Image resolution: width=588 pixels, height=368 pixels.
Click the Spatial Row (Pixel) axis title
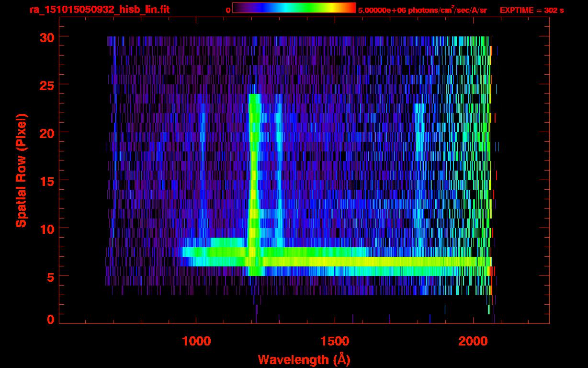coord(21,171)
